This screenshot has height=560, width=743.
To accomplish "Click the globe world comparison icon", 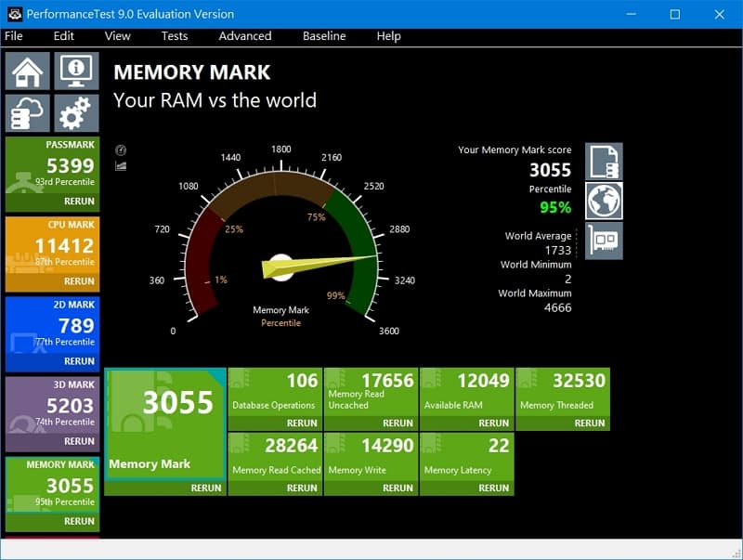I will tap(604, 201).
